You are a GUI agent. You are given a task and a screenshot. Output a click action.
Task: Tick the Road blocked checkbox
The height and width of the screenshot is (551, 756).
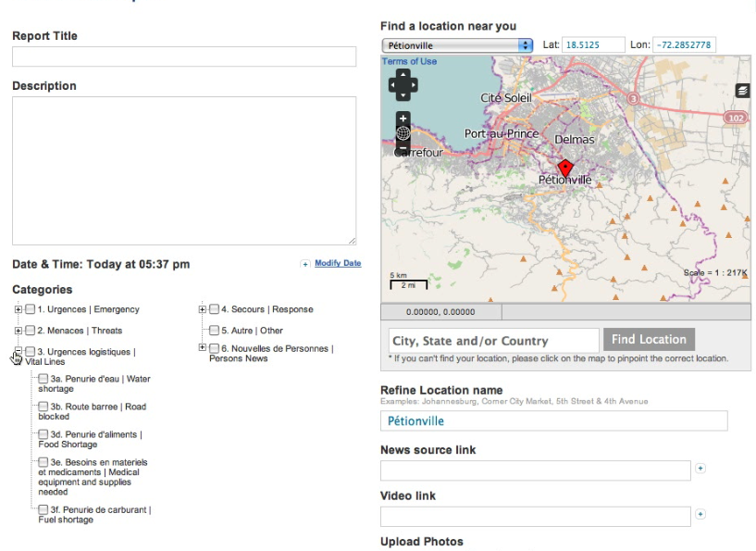[x=43, y=407]
